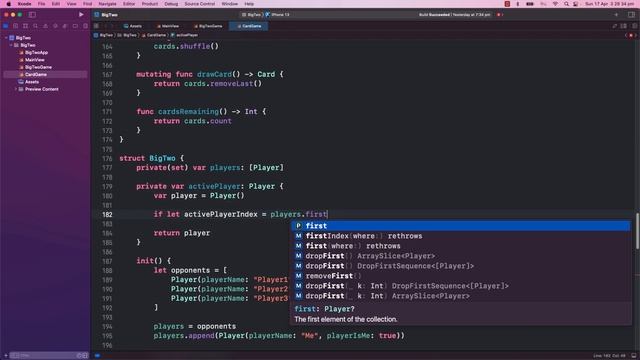640x360 pixels.
Task: Toggle the code review arrows icon
Action: coord(615,26)
